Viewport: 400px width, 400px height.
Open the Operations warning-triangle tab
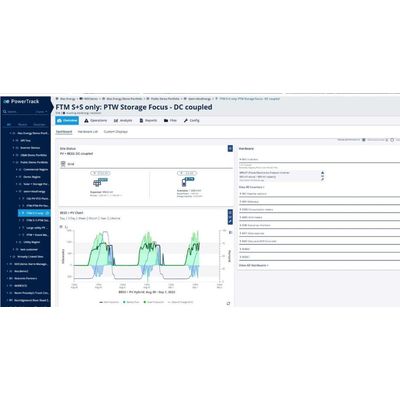pyautogui.click(x=96, y=120)
